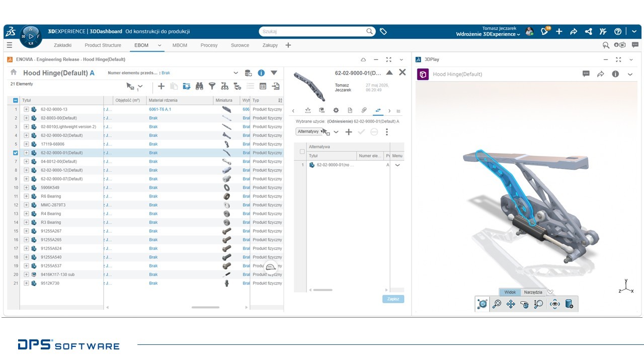Activate the rotate view tool in 3DPlay

(x=524, y=304)
